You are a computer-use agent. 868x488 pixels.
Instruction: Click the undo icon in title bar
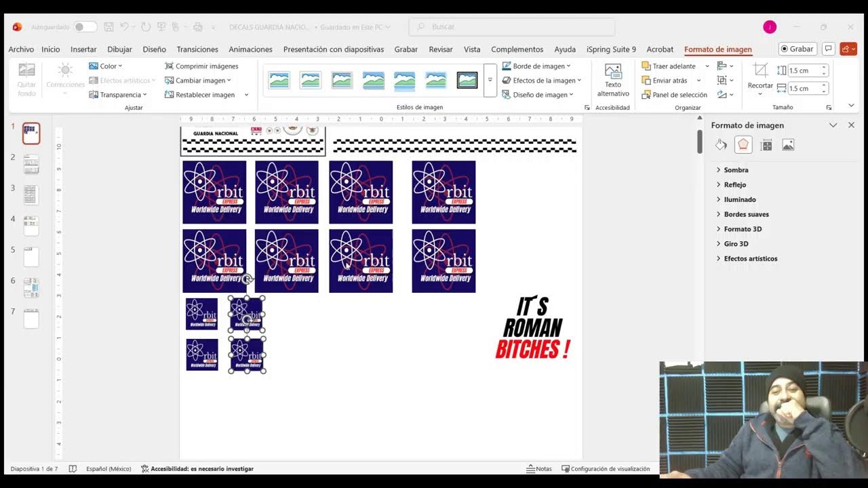click(124, 27)
